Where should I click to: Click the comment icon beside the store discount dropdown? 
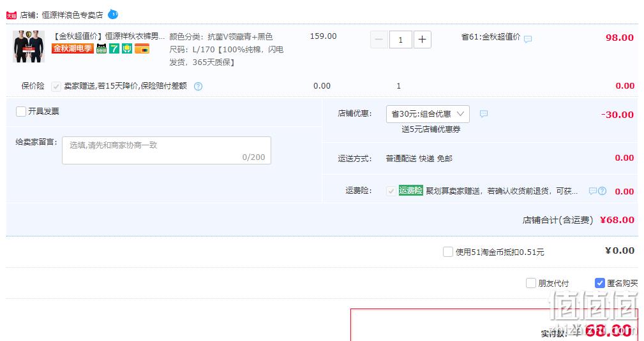tap(483, 113)
